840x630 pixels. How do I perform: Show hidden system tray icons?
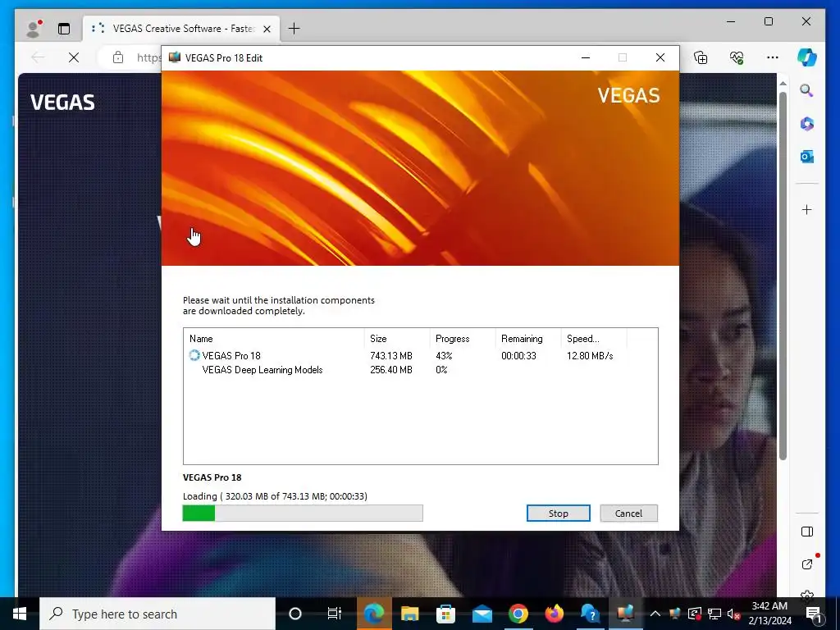click(655, 614)
